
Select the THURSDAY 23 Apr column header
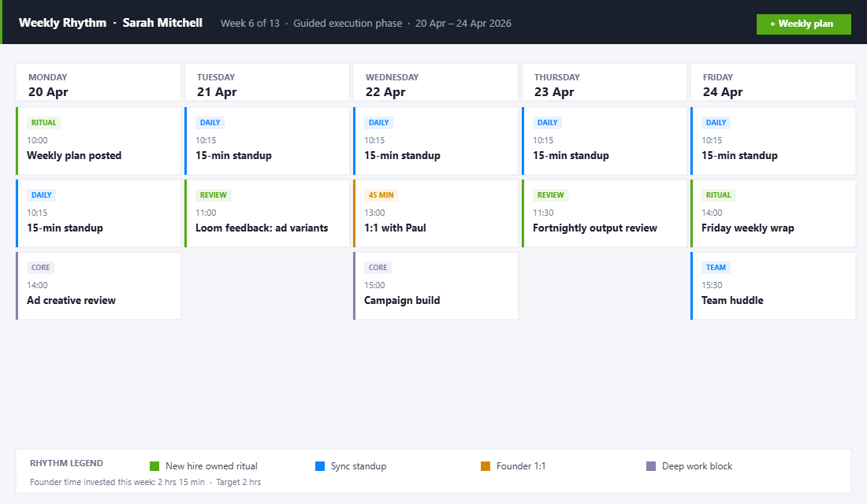(x=604, y=82)
